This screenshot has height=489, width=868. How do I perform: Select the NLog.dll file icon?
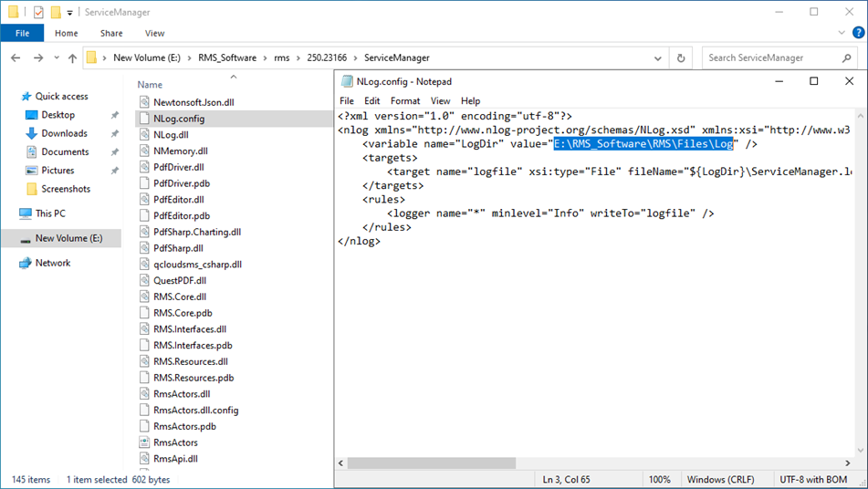(144, 134)
